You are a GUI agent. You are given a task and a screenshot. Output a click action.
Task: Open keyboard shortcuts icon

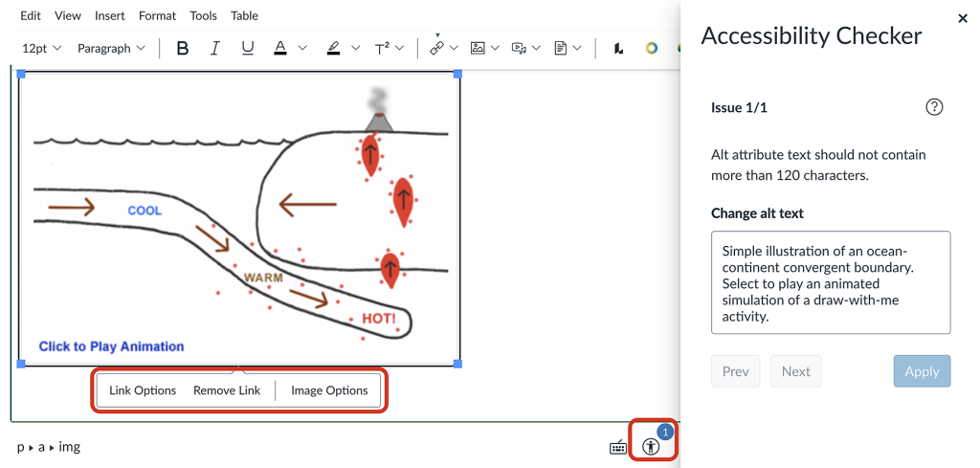click(618, 447)
